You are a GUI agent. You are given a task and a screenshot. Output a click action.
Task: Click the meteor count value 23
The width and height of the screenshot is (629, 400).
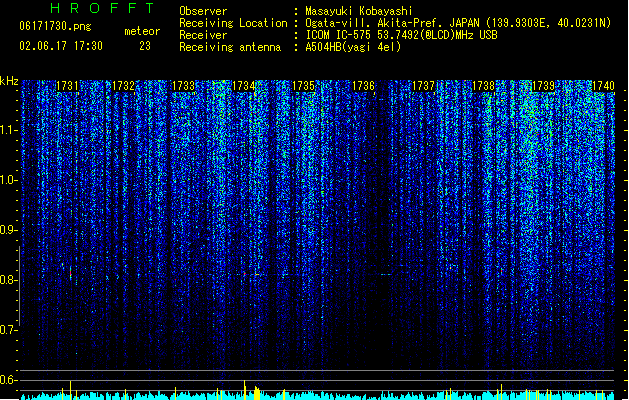click(x=145, y=46)
